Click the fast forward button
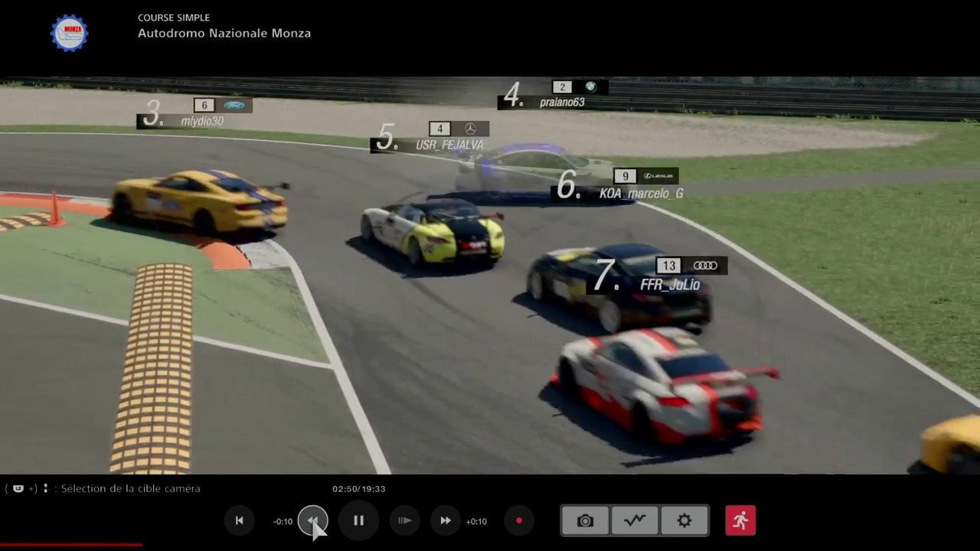 [x=445, y=520]
